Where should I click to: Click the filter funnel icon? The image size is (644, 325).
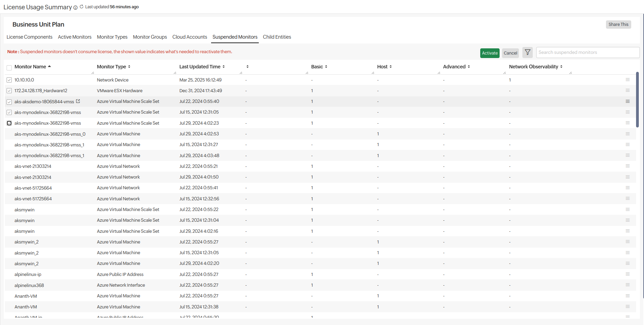pyautogui.click(x=527, y=52)
